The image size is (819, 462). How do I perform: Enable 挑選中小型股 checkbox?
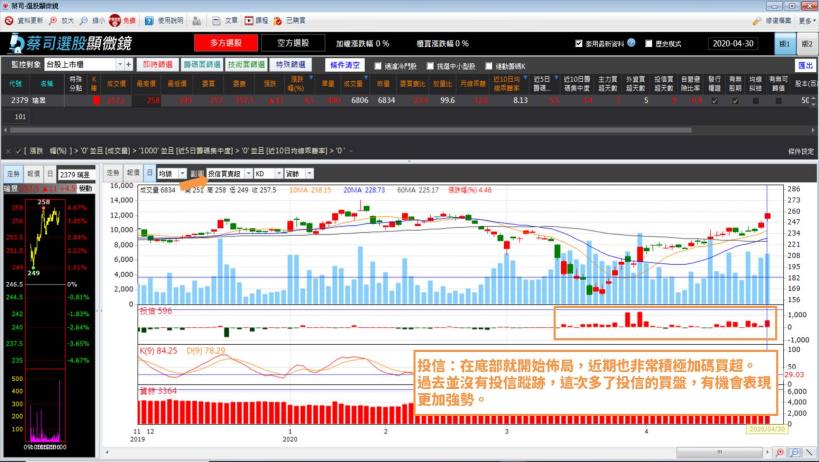(x=430, y=66)
